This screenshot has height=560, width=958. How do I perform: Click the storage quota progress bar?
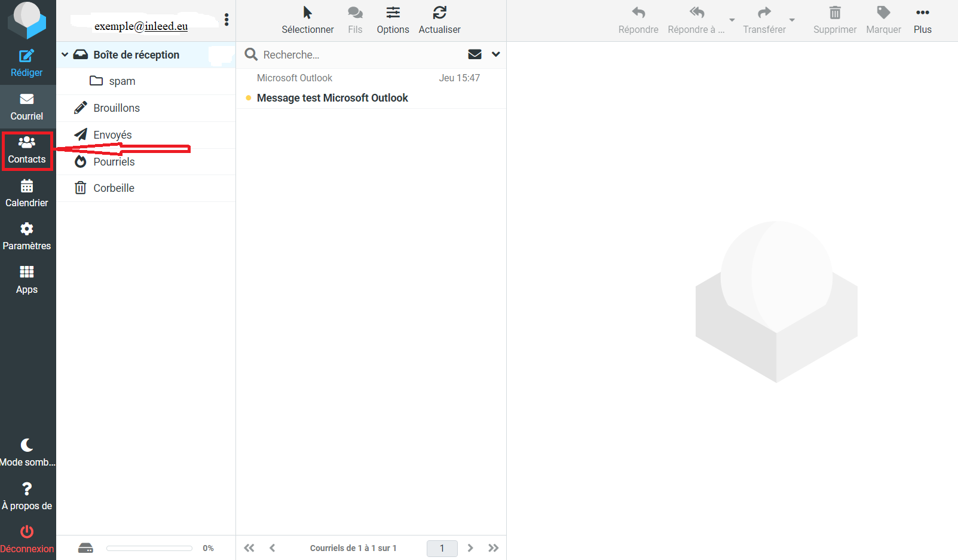[149, 548]
